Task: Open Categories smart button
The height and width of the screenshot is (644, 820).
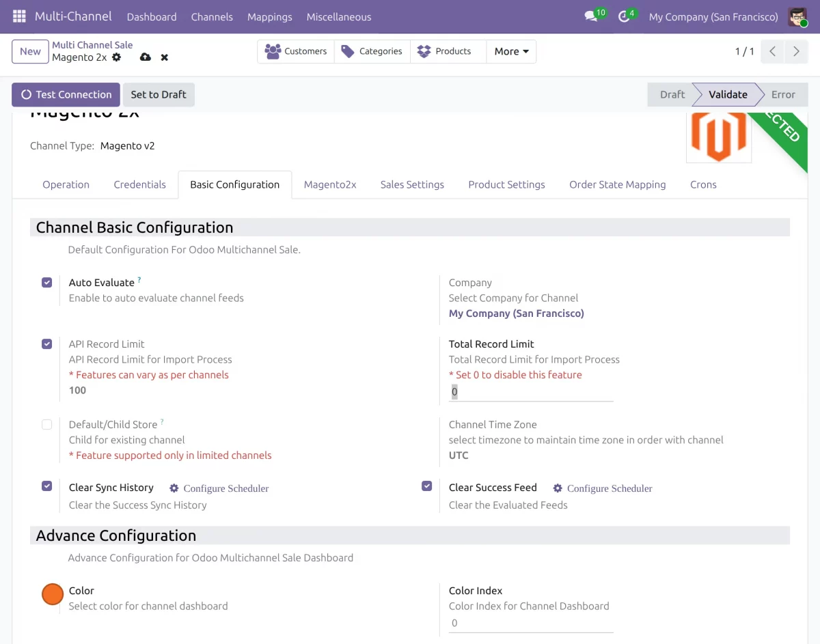Action: 372,51
